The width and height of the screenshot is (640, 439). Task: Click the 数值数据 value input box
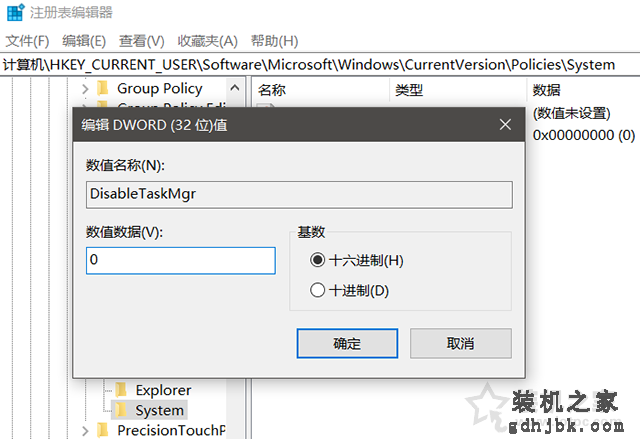point(181,260)
